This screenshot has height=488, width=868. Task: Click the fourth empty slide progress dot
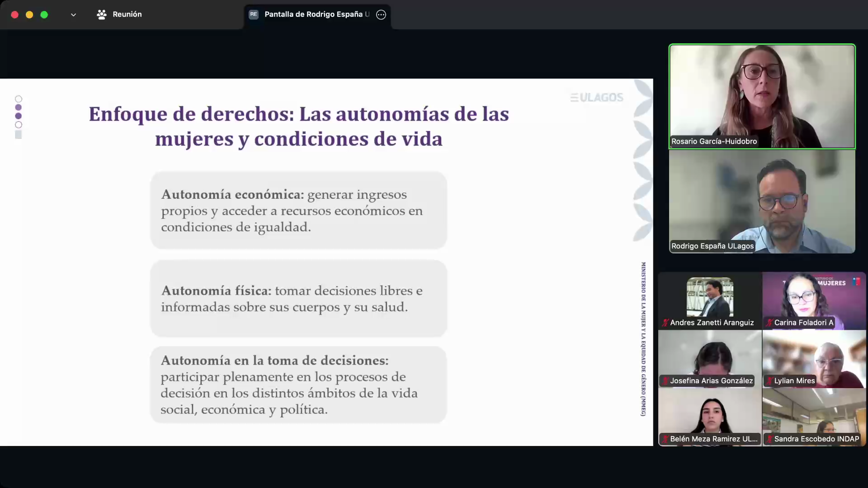point(19,125)
